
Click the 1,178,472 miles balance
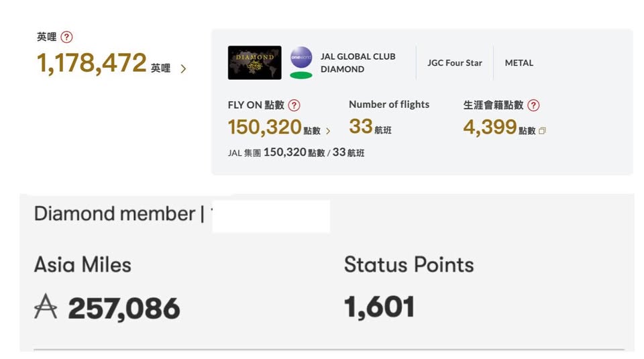(91, 63)
